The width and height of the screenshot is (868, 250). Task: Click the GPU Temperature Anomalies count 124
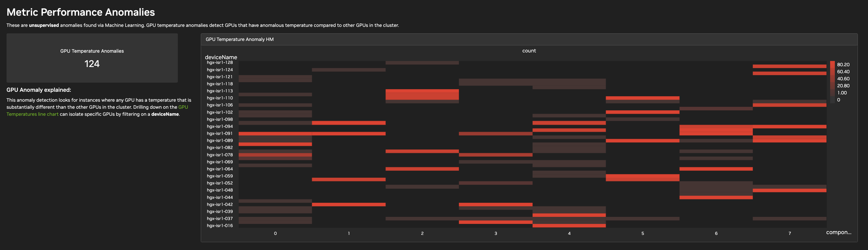coord(92,64)
